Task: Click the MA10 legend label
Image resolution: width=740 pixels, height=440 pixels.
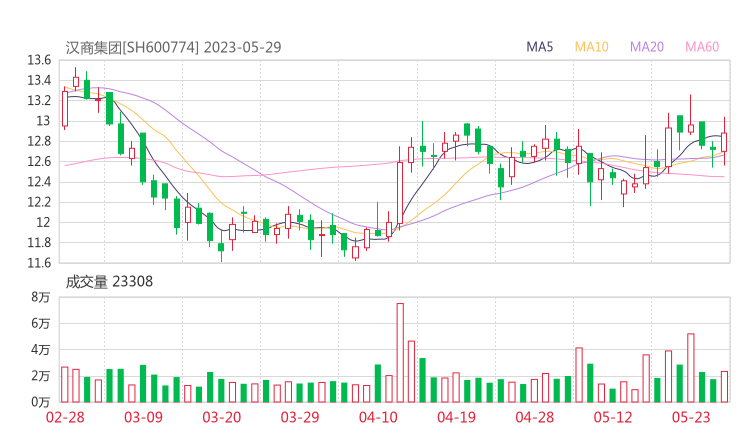Action: (x=591, y=47)
